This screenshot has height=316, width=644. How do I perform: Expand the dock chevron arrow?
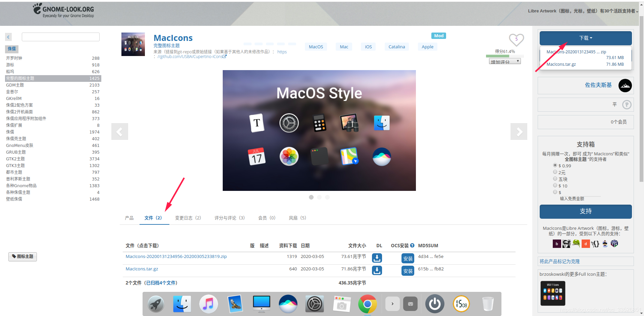pyautogui.click(x=392, y=304)
